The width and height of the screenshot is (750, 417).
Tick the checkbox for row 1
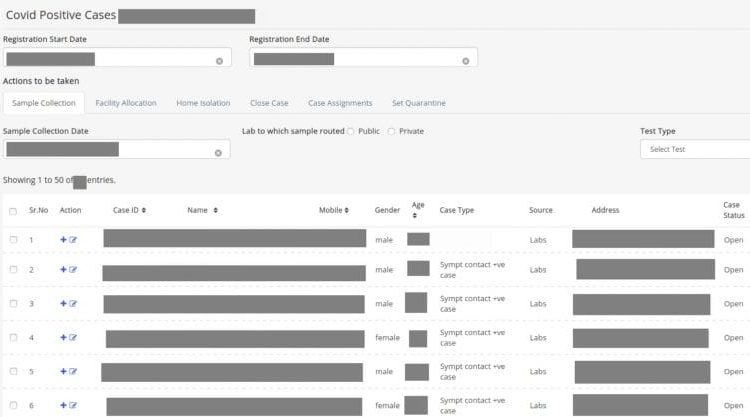[x=13, y=240]
